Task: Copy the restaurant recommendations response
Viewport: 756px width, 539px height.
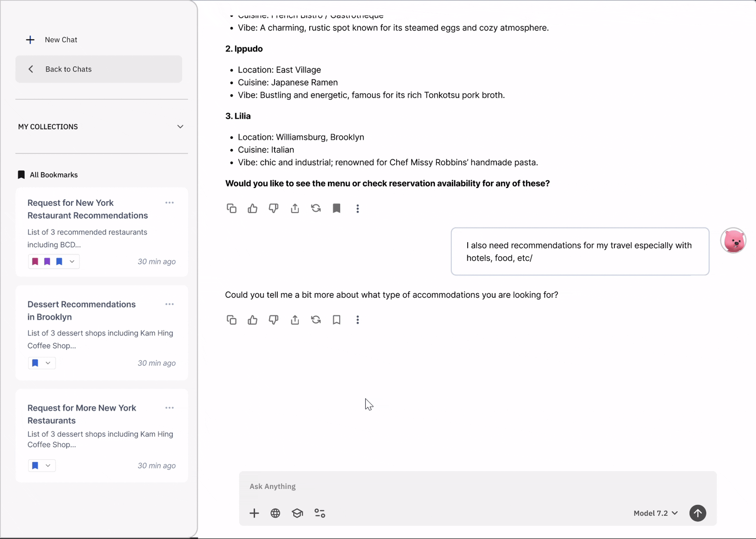Action: click(x=231, y=208)
